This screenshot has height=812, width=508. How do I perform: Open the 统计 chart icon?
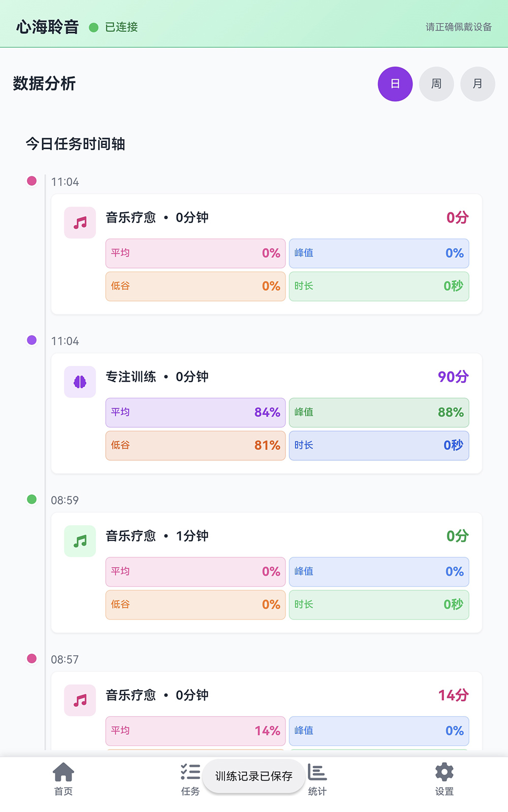[x=317, y=772]
